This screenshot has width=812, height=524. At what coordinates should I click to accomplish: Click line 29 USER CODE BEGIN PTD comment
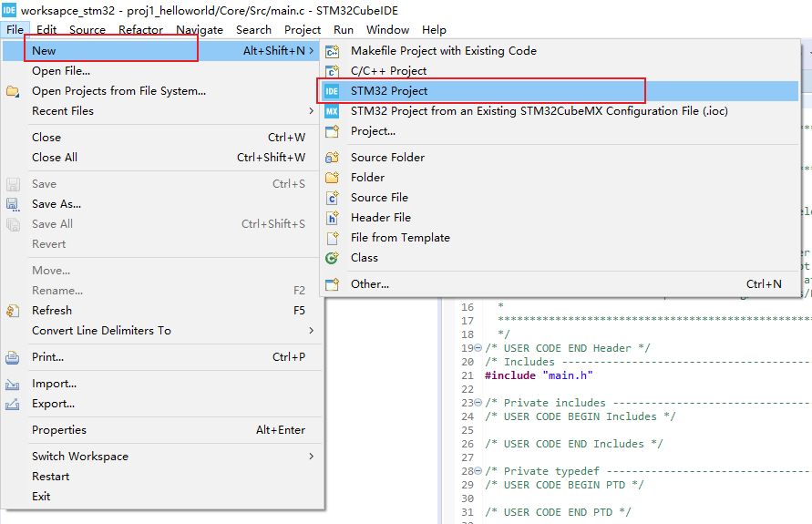(x=564, y=485)
